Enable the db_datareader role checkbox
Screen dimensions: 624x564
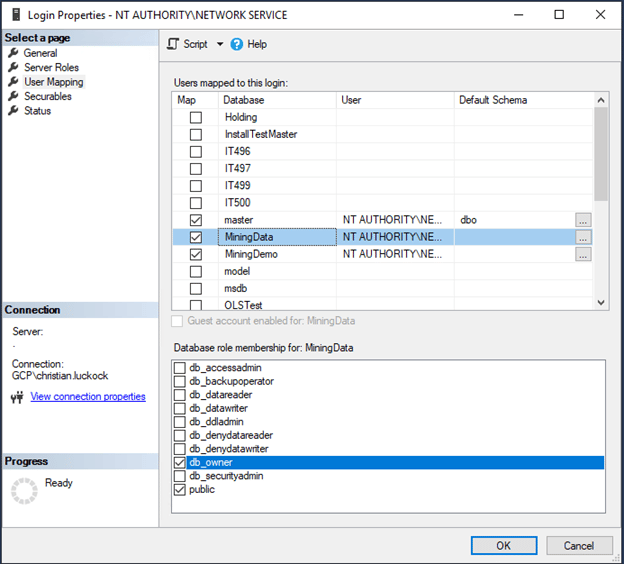tap(180, 395)
